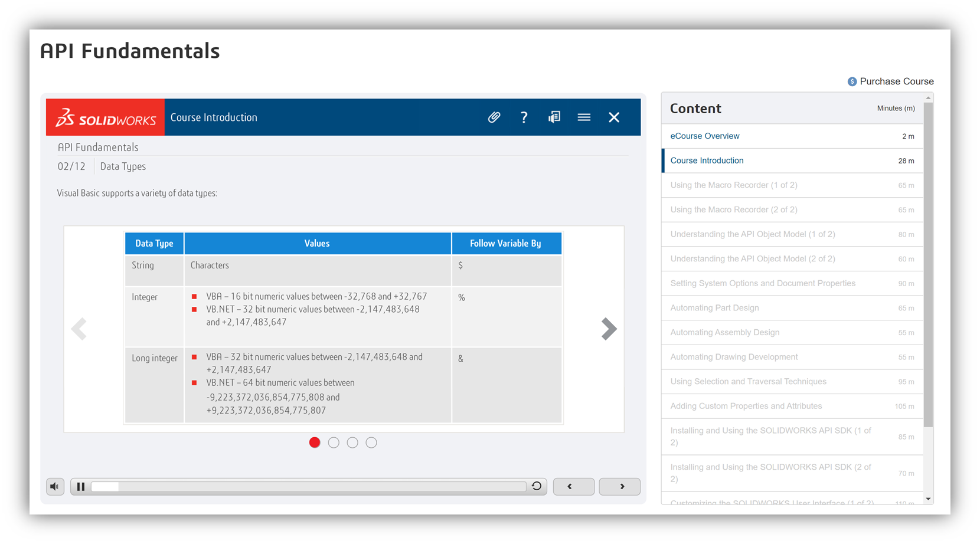Viewport: 980px width, 544px height.
Task: Click the Purchase Course link
Action: (x=897, y=81)
